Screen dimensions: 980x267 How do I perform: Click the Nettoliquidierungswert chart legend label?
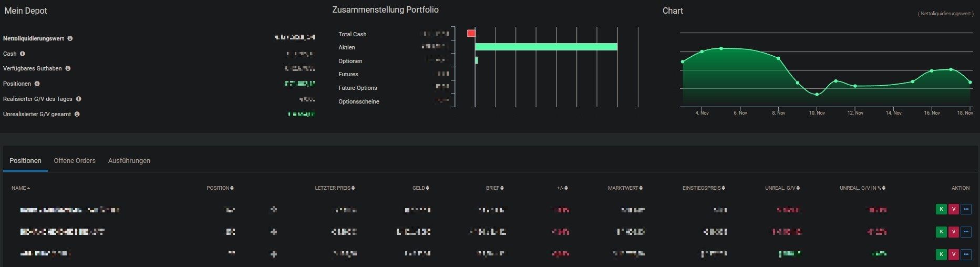point(946,14)
